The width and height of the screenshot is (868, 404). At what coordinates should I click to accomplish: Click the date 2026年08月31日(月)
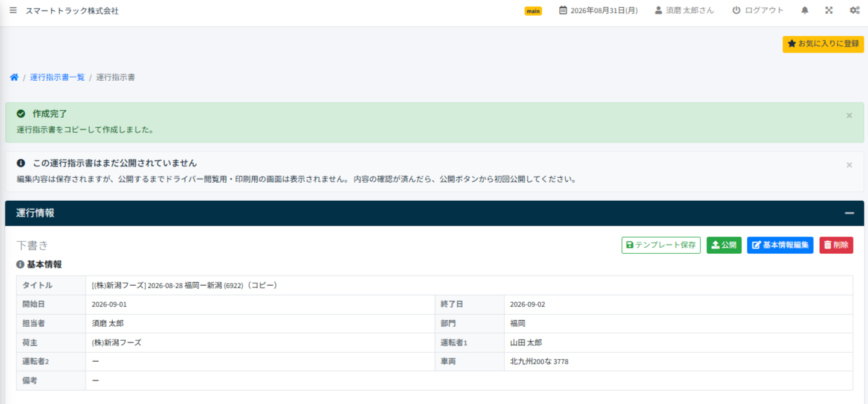pyautogui.click(x=598, y=10)
